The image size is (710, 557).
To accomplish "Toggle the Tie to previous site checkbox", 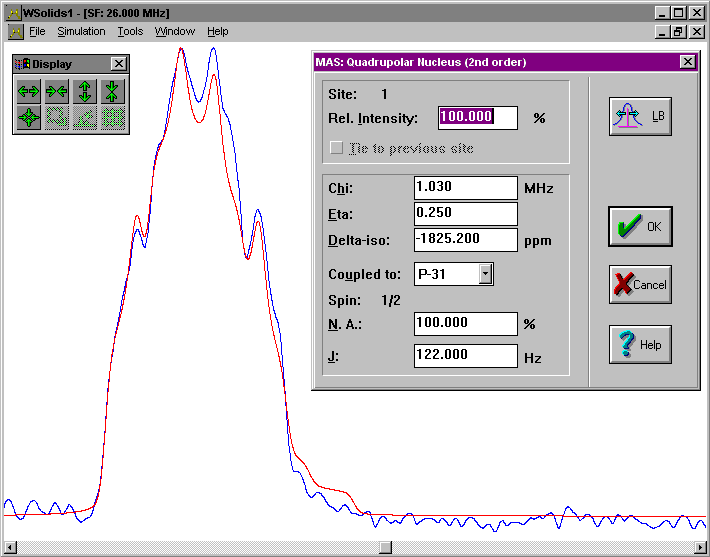I will [x=337, y=148].
